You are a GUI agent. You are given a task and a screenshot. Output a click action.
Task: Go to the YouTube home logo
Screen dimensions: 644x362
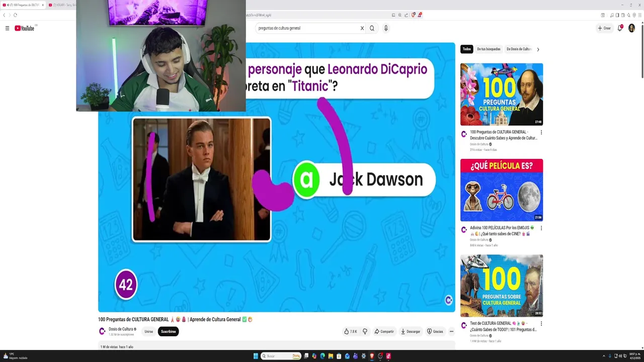[x=24, y=28]
